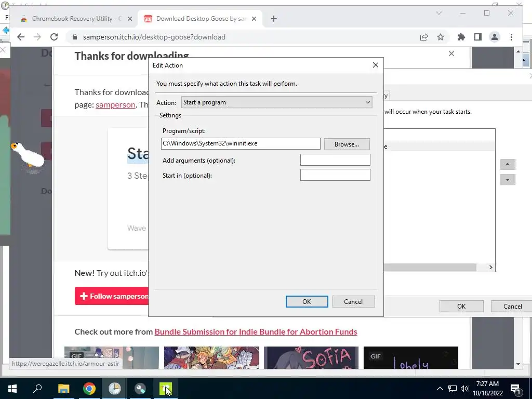
Task: Open wrench tool taskbar icon
Action: (140, 389)
